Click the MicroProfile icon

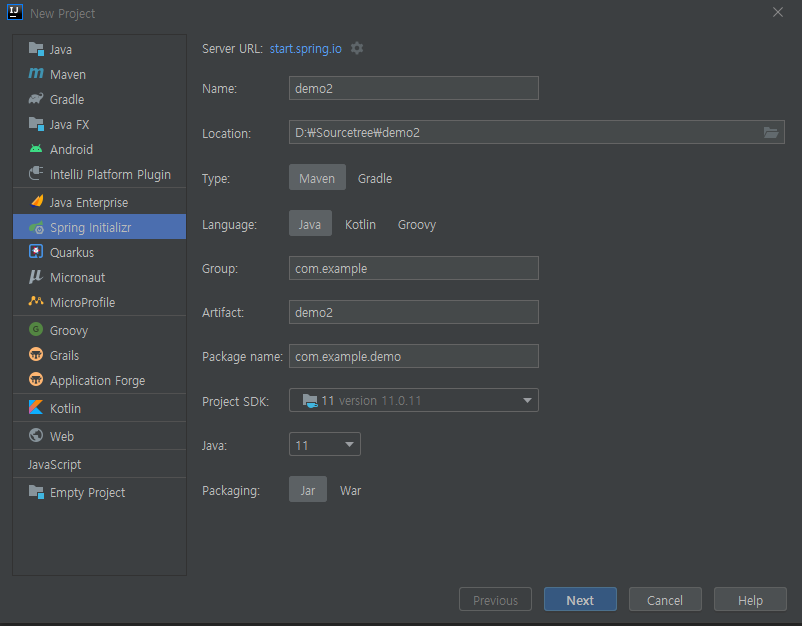click(x=36, y=301)
